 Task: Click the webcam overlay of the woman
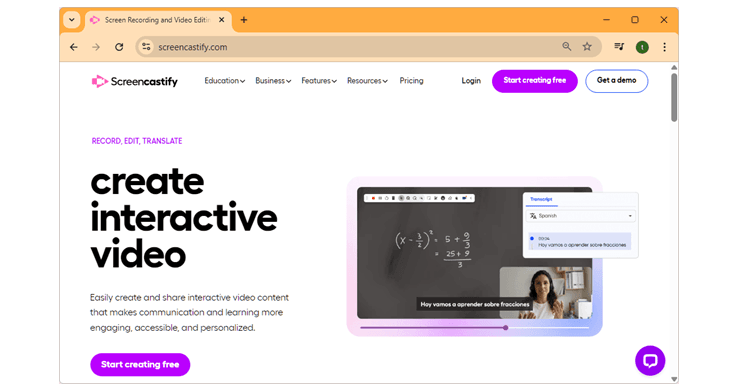click(x=545, y=293)
